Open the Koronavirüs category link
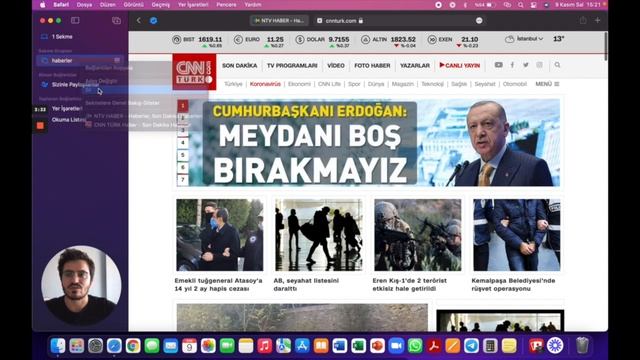The image size is (640, 360). (x=265, y=84)
